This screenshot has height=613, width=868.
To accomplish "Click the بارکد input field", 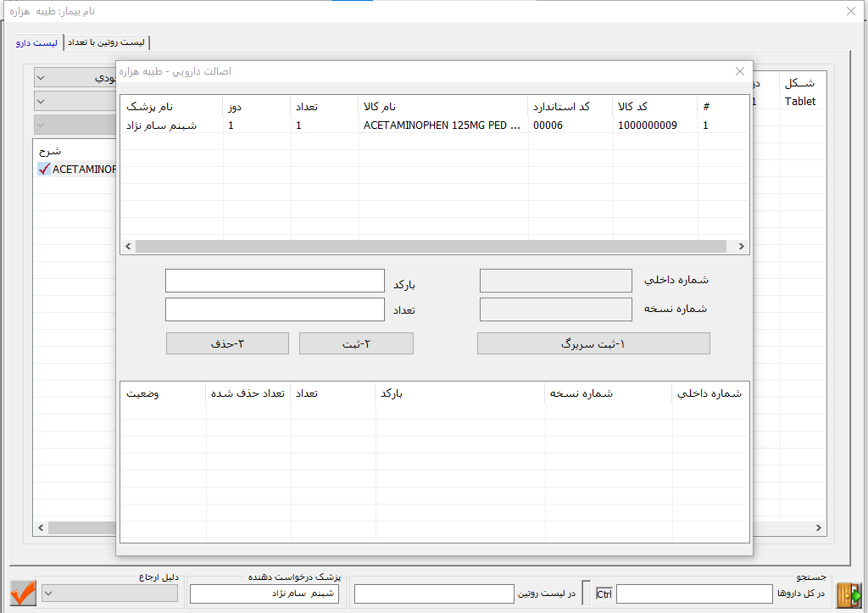I will tap(275, 281).
